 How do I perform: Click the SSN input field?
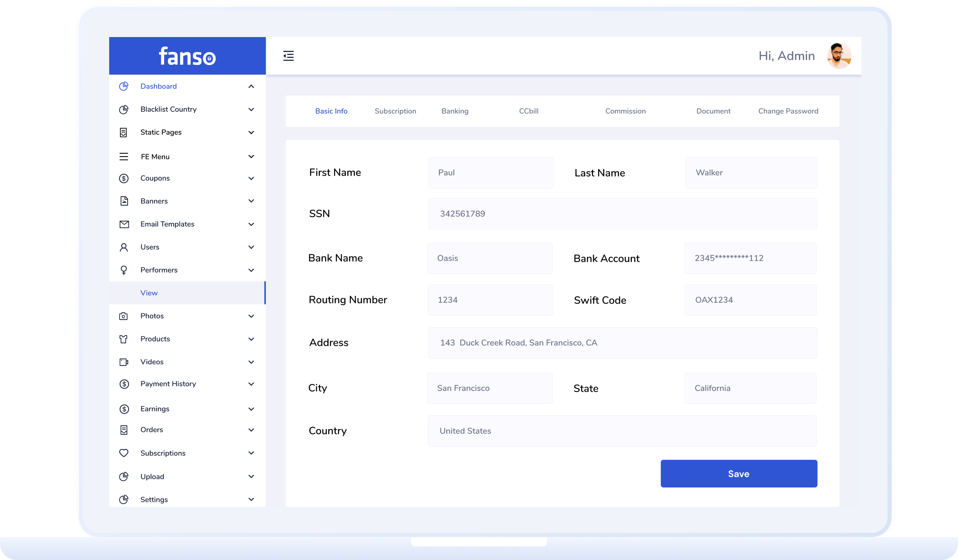pyautogui.click(x=622, y=214)
